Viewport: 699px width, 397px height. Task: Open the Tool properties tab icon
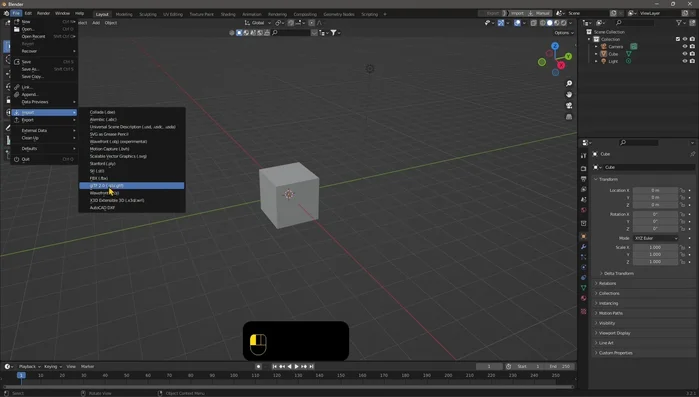tap(584, 156)
